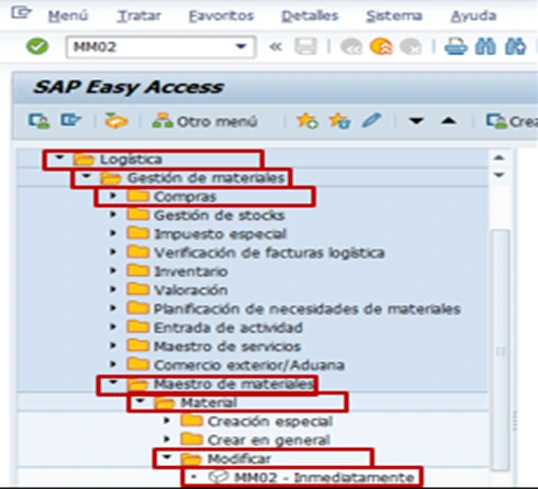Select the Gestión de stocks label
This screenshot has width=538, height=489.
coord(219,215)
